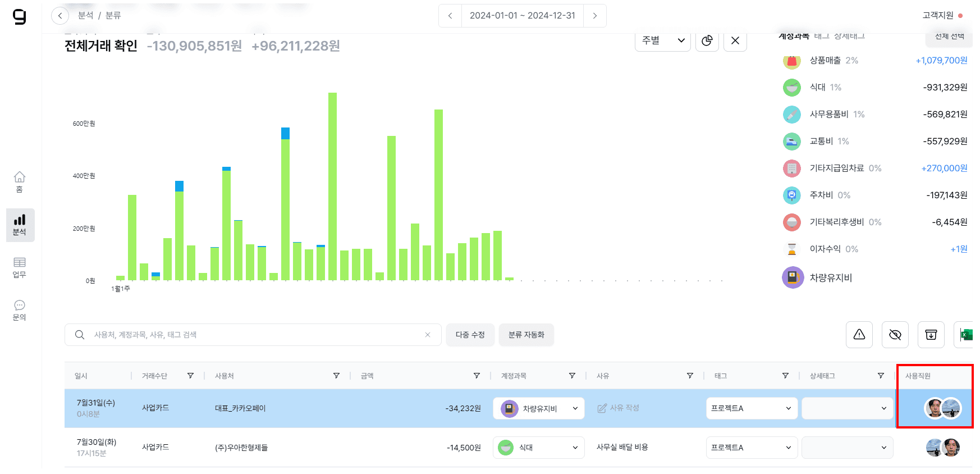Image resolution: width=980 pixels, height=474 pixels.
Task: Open the 홈 (Home) sidebar icon
Action: [20, 182]
